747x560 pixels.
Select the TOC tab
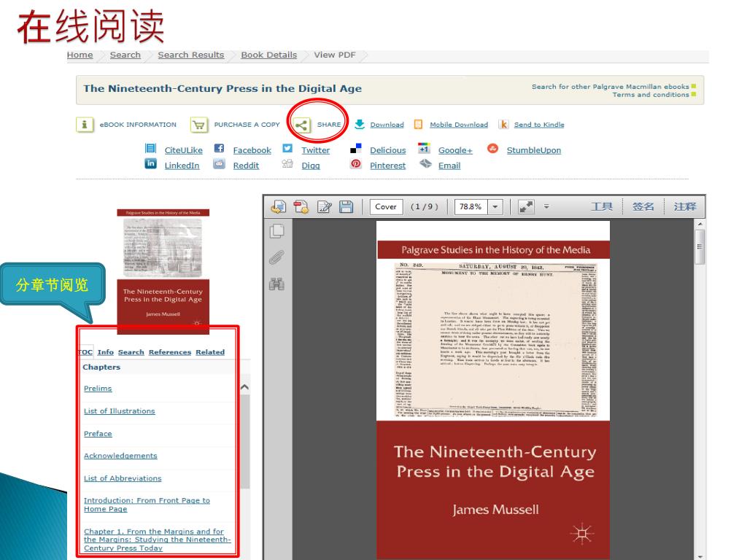point(86,352)
